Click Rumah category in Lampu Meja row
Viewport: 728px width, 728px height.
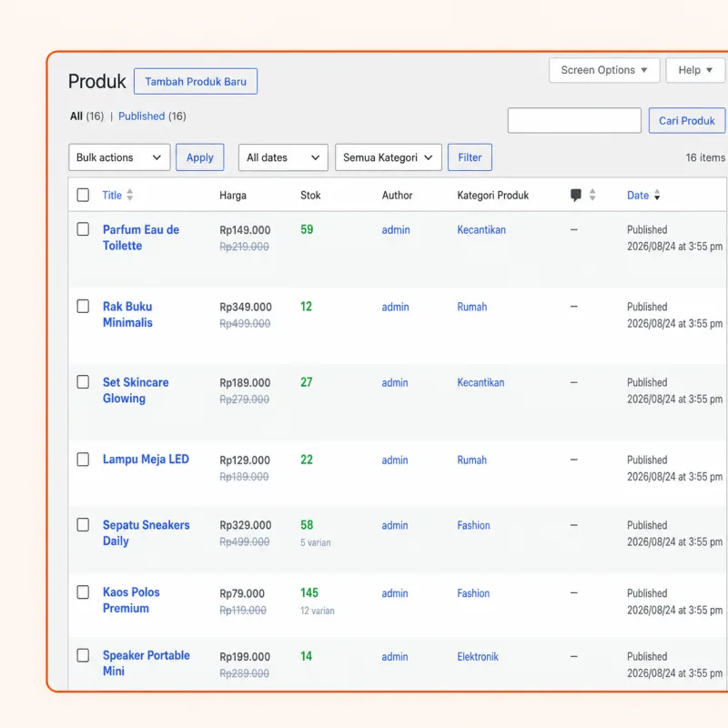(x=471, y=460)
